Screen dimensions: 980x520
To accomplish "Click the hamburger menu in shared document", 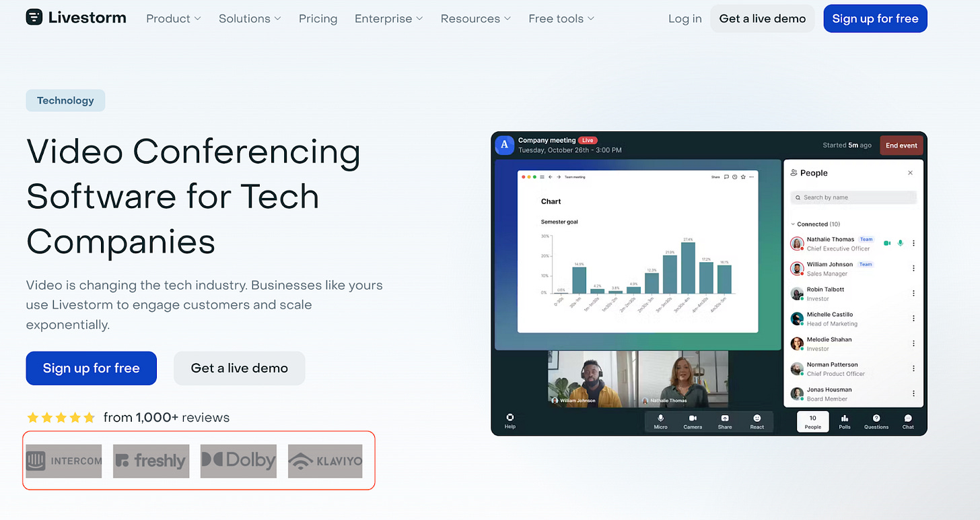I will point(542,177).
